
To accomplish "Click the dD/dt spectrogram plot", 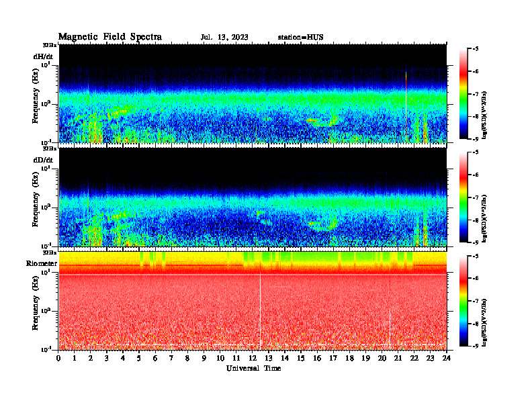I will click(x=253, y=197).
